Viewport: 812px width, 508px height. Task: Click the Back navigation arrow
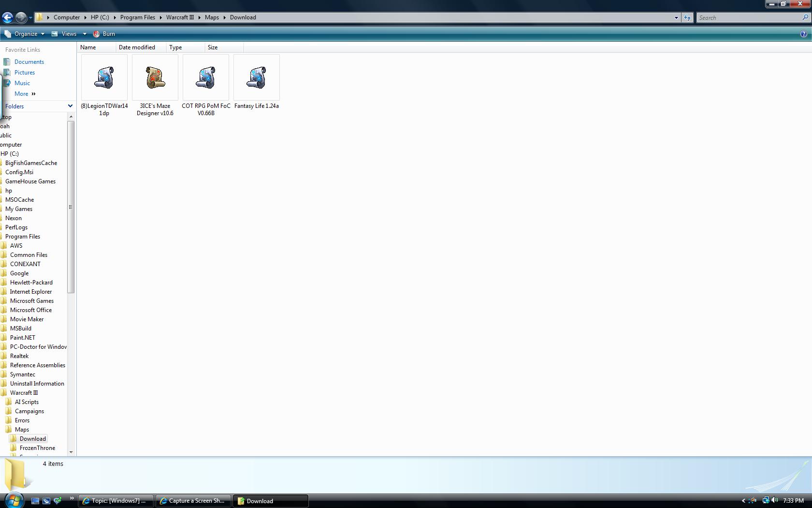click(x=7, y=17)
